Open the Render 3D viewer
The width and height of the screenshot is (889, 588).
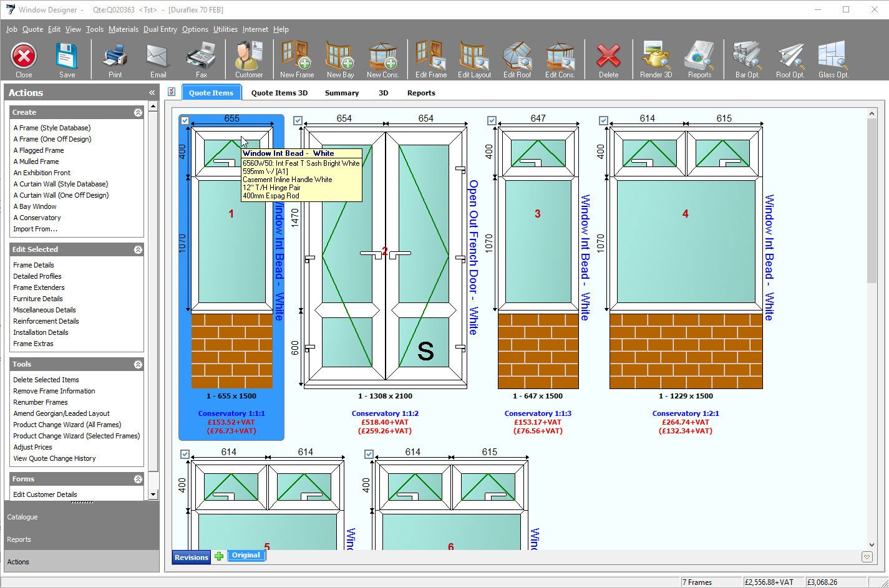pyautogui.click(x=655, y=59)
